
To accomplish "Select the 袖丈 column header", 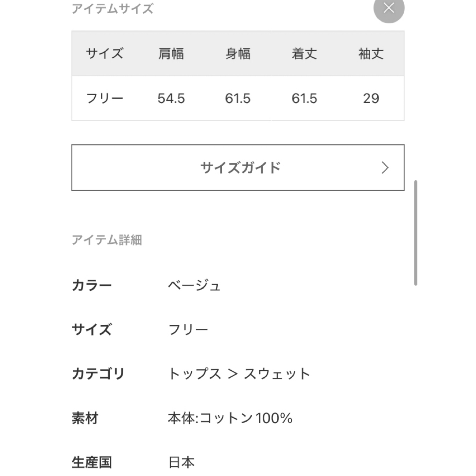I will [x=371, y=54].
